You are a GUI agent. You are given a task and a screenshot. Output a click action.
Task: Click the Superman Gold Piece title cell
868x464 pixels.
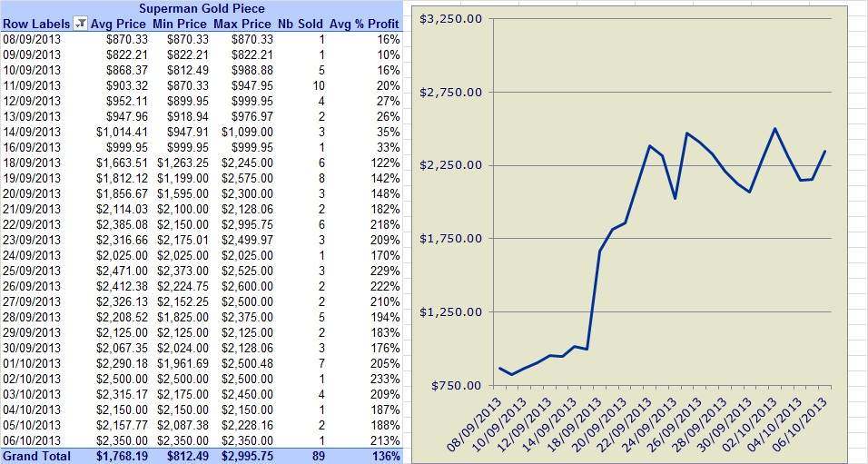click(x=202, y=8)
